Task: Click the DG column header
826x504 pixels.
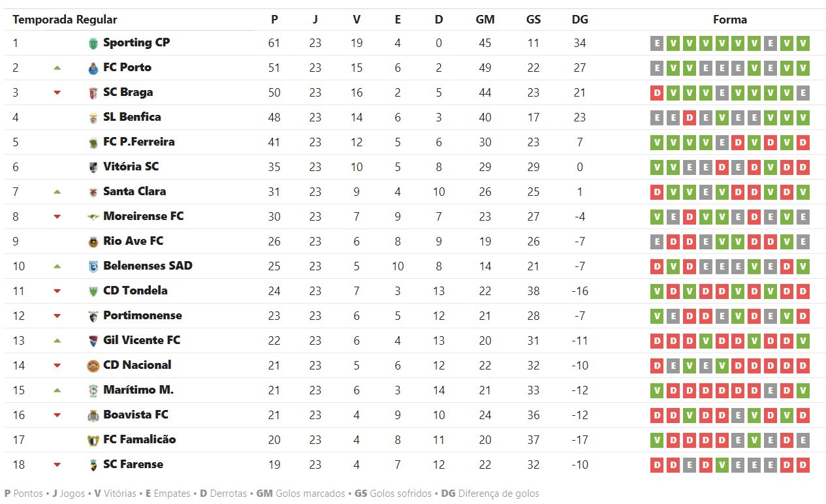Action: (580, 20)
